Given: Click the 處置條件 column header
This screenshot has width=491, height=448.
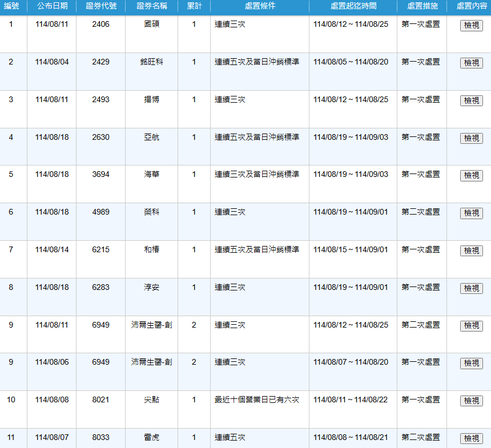Looking at the screenshot, I should click(x=260, y=6).
